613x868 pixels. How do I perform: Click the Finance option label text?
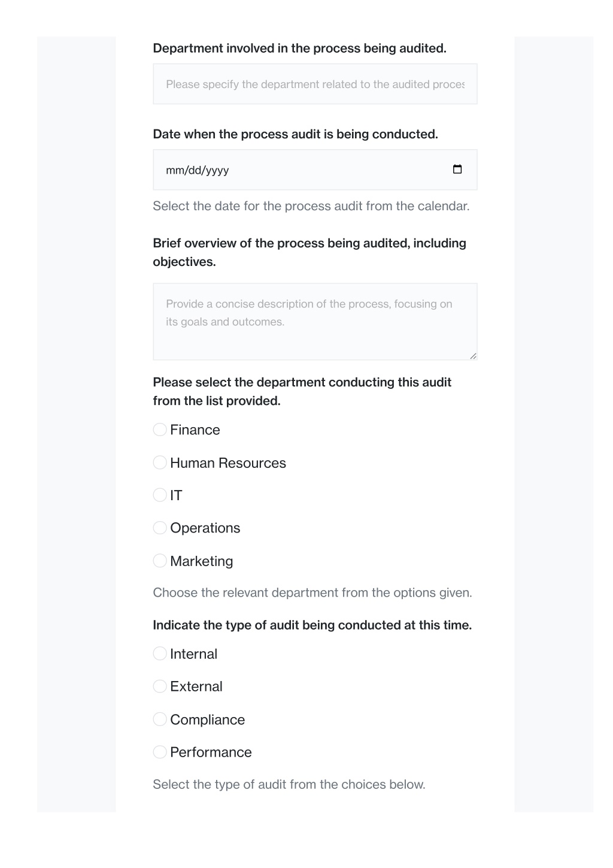pos(195,430)
